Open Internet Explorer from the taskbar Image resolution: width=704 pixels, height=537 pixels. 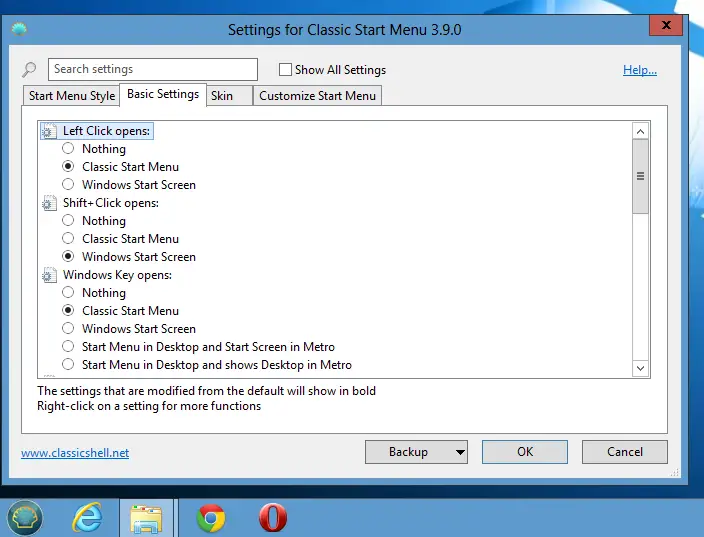(x=87, y=518)
